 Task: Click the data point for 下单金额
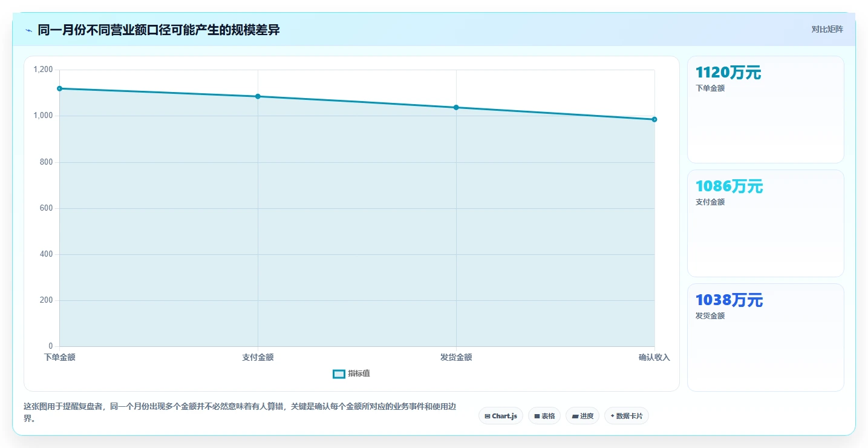[59, 88]
